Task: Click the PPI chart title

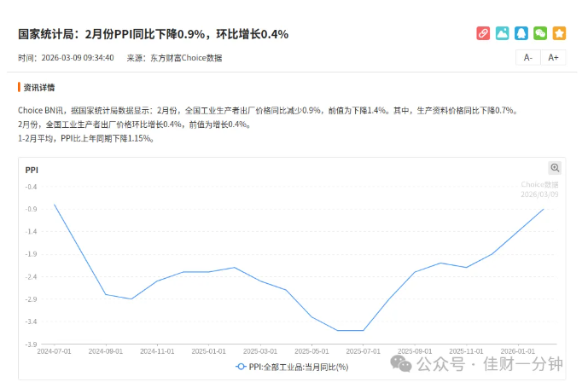Action: [32, 171]
